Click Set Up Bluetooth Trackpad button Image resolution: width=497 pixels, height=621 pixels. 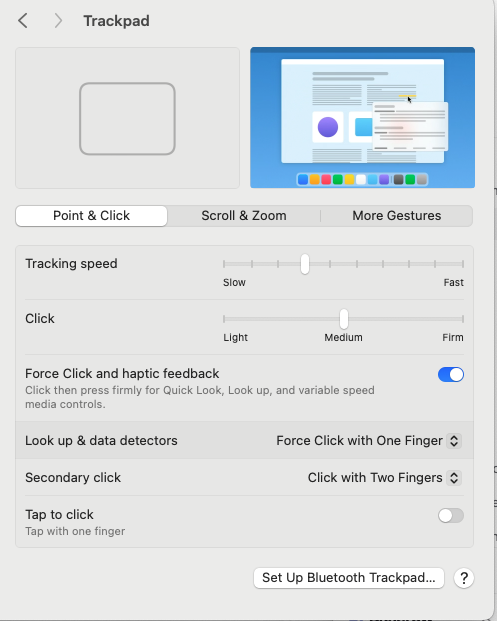pos(348,578)
